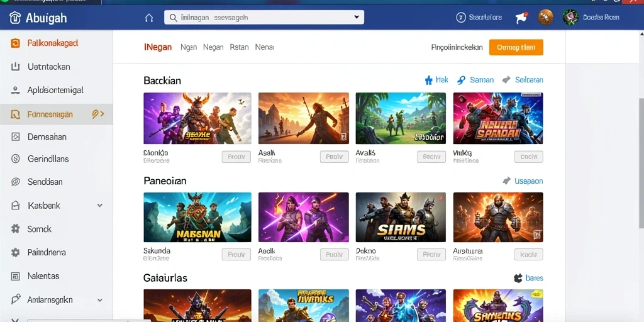Open the Dakno SIAMS game thumbnail
The image size is (644, 322).
[x=401, y=217]
